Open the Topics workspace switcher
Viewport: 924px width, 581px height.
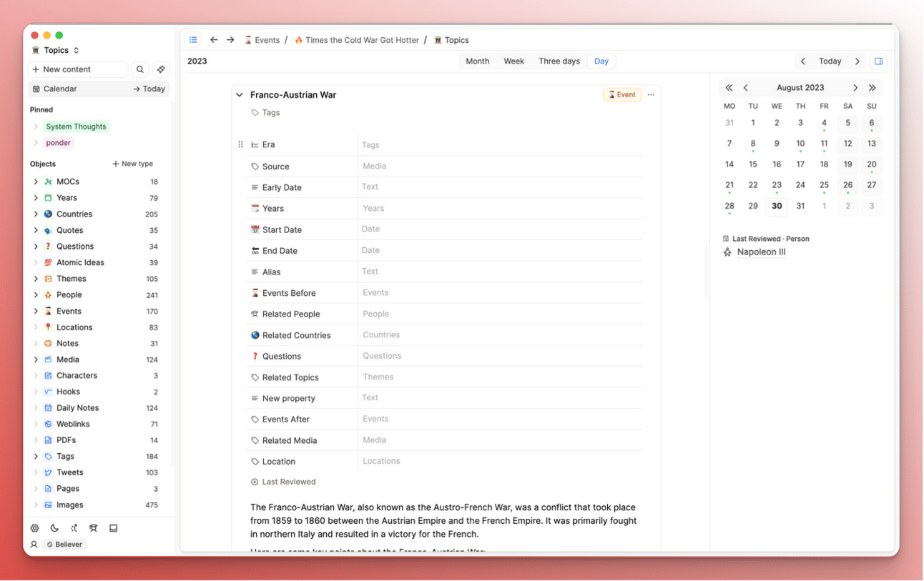point(56,51)
